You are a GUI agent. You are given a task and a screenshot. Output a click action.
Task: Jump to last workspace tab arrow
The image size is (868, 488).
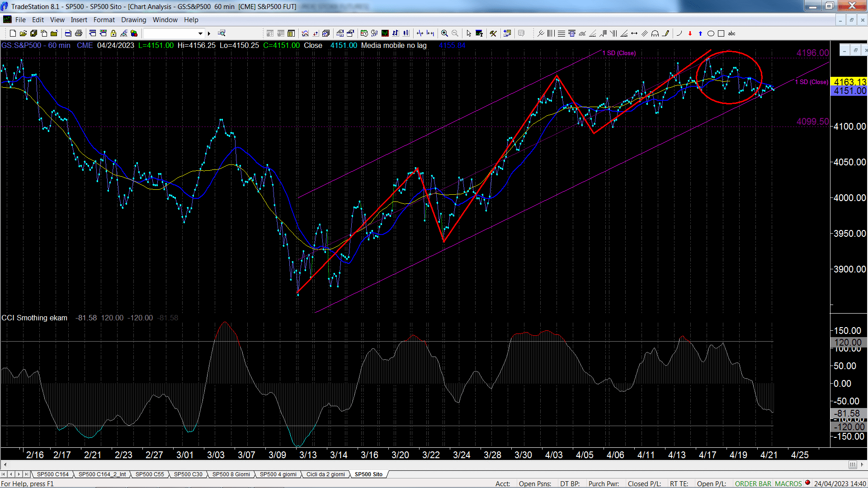tap(27, 474)
